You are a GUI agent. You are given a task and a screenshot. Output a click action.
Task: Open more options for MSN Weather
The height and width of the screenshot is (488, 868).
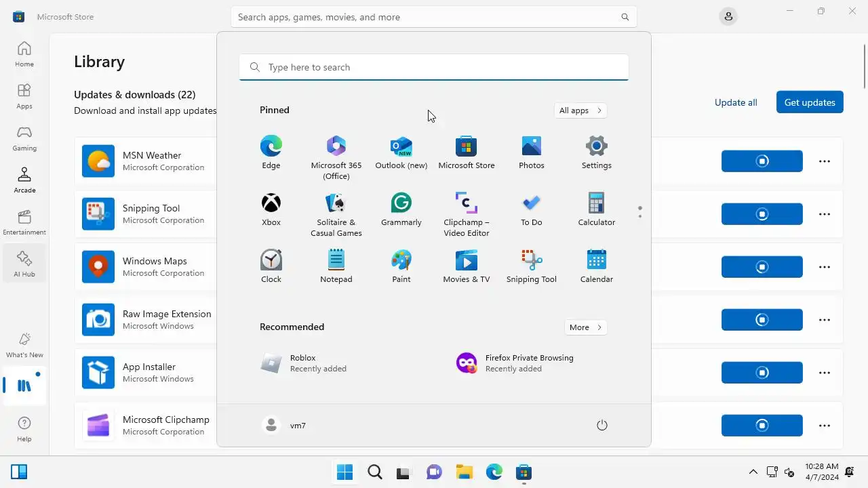(x=825, y=161)
